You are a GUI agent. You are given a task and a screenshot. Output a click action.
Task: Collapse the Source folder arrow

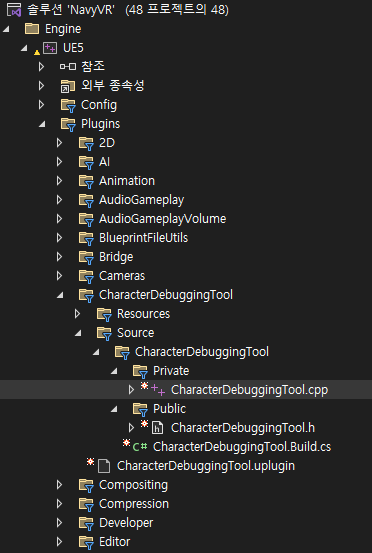(x=78, y=333)
